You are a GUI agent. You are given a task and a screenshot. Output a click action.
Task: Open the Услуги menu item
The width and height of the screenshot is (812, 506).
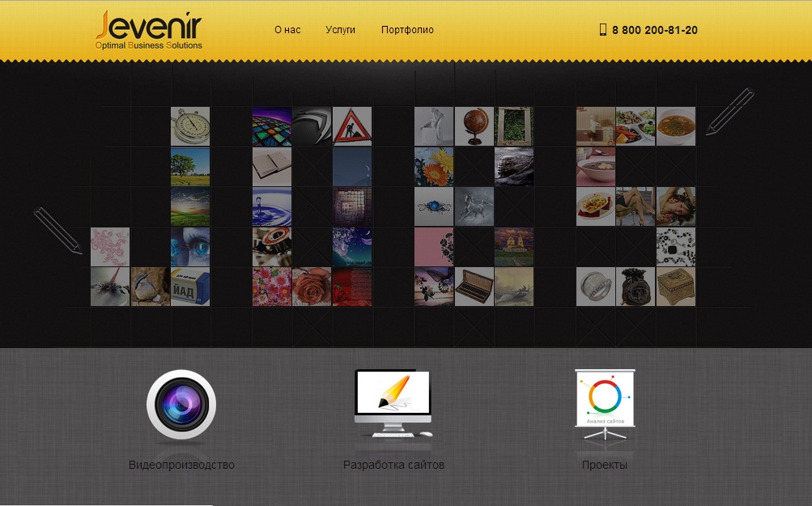point(340,30)
